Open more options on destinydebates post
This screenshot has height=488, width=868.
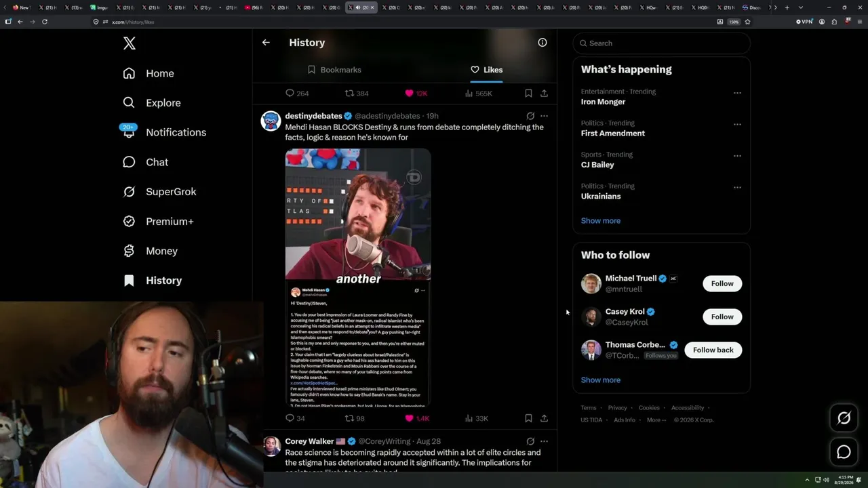point(544,116)
